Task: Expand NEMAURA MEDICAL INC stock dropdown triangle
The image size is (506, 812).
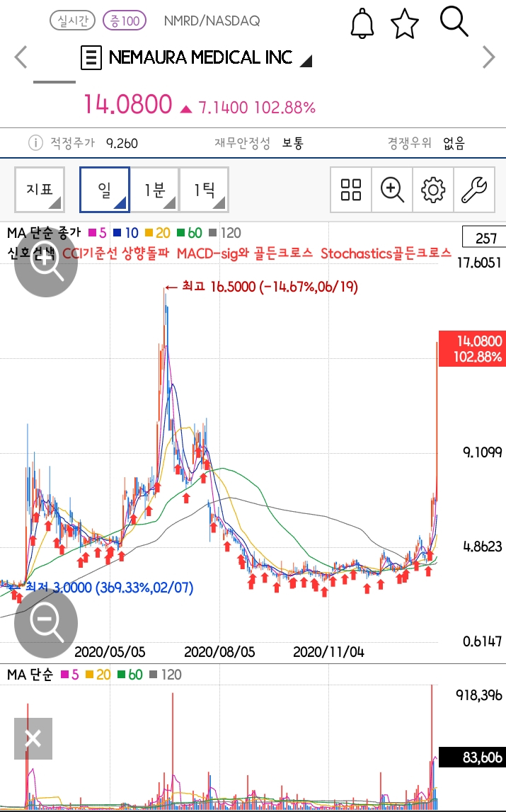Action: (x=306, y=61)
